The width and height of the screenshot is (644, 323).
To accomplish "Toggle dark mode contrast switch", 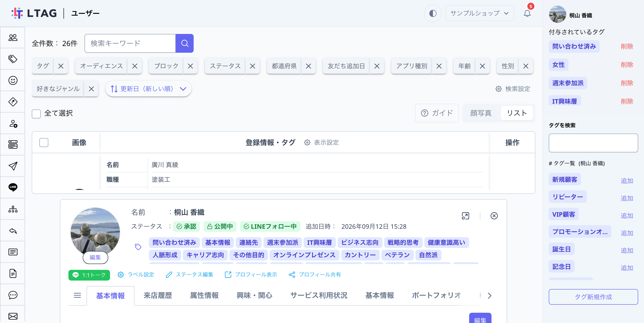I will click(432, 13).
